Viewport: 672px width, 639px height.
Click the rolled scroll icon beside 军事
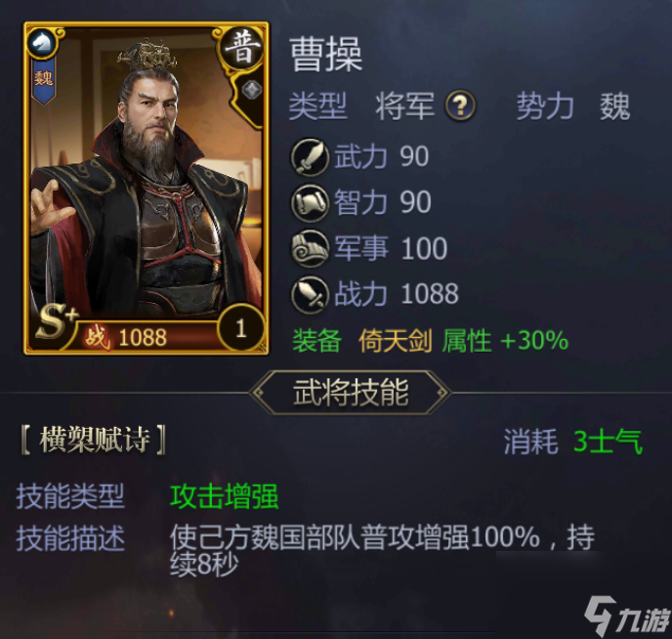[x=310, y=248]
